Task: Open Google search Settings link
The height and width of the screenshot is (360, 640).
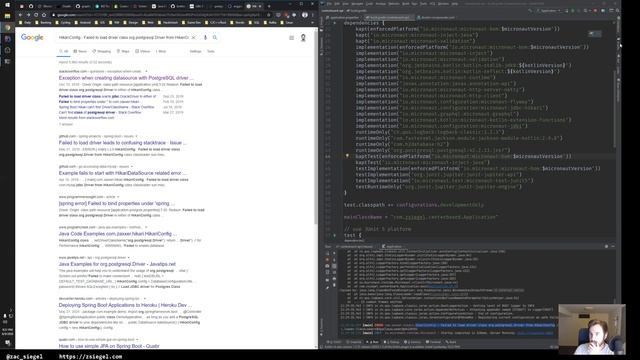Action: tap(195, 51)
